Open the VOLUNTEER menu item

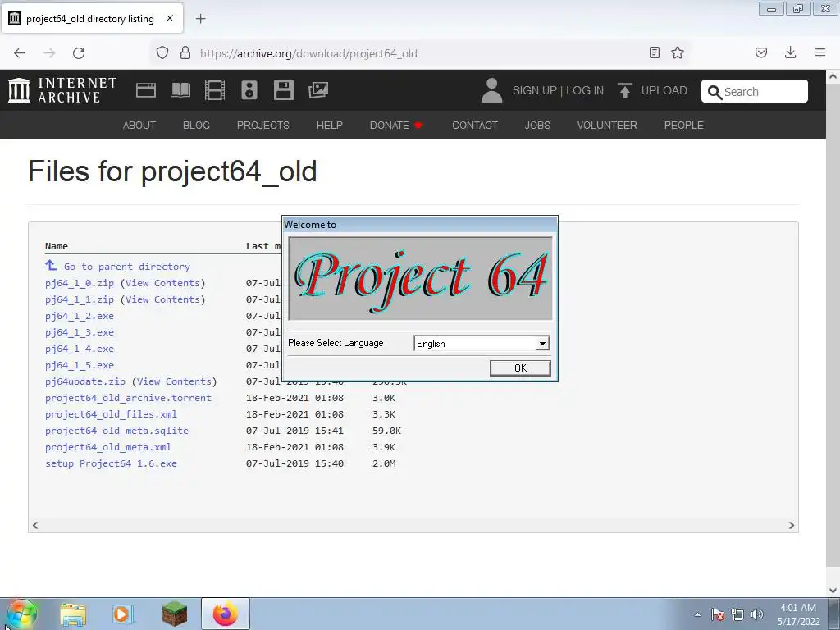[607, 126]
